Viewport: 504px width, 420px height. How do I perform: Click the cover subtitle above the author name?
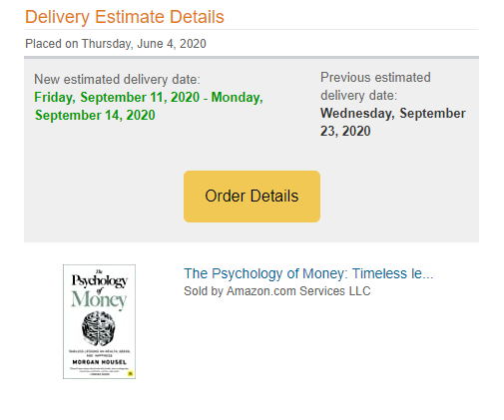(100, 353)
